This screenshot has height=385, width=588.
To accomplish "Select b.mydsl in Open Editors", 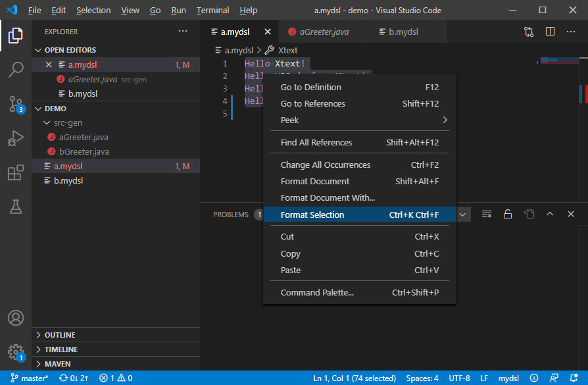I will point(116,94).
